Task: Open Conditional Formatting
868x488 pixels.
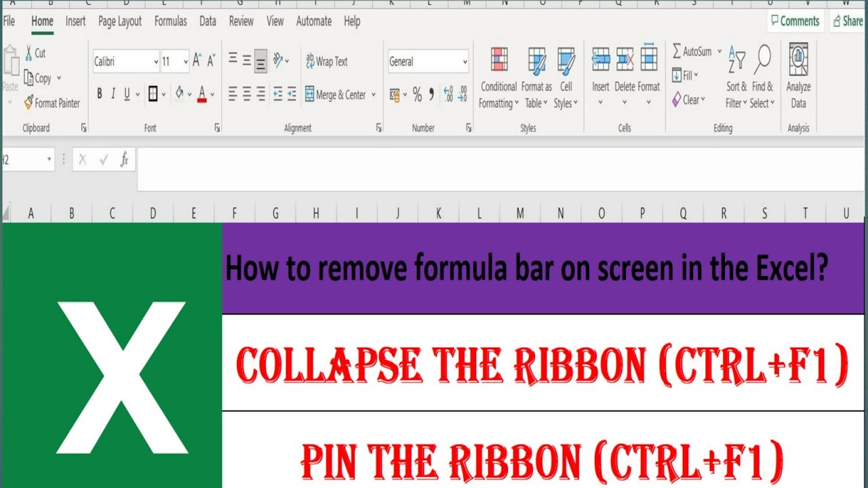Action: tap(499, 78)
